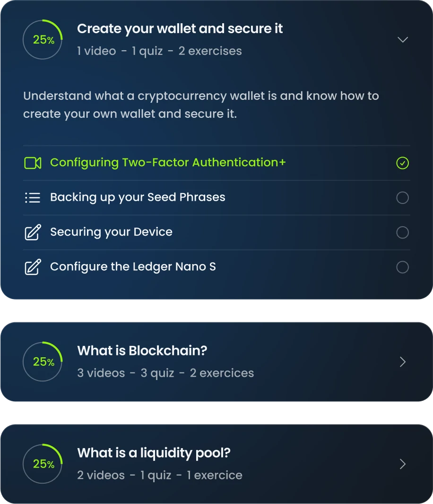Click the green completed checkmark on Two-Factor Authentication+
Screen dimensions: 433x504
(x=402, y=163)
